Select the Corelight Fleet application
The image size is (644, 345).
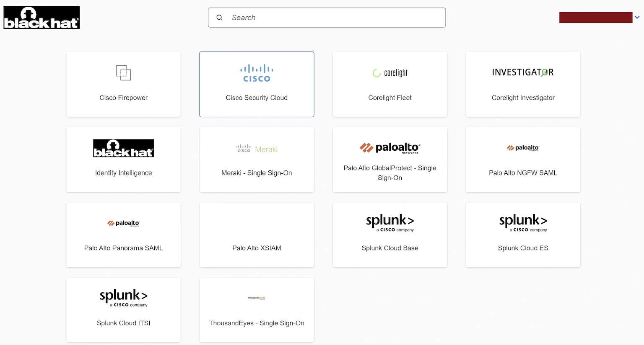tap(390, 84)
